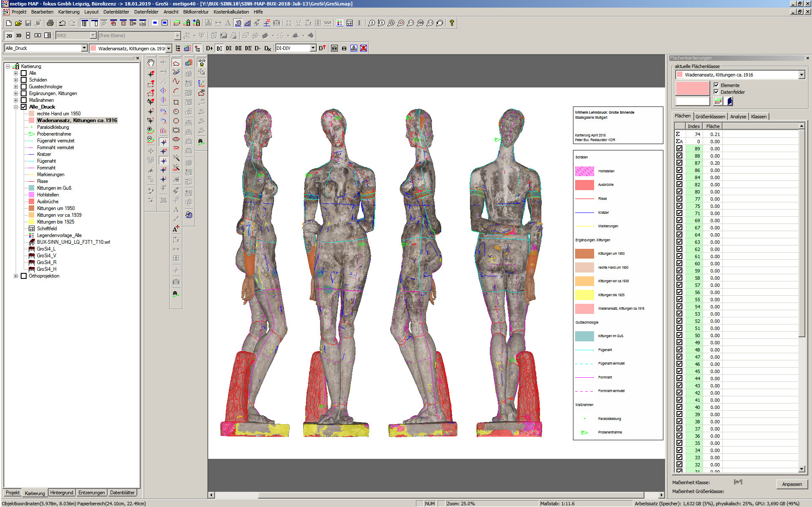Click the pink swatch in the toolbar class selector
The width and height of the screenshot is (812, 507).
coord(93,48)
